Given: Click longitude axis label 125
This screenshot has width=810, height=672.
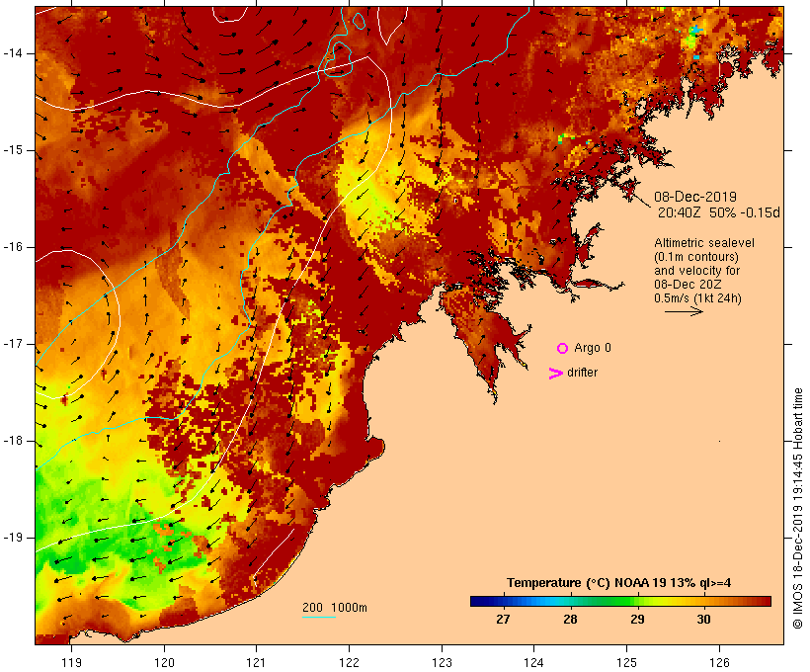Looking at the screenshot, I should [x=627, y=663].
